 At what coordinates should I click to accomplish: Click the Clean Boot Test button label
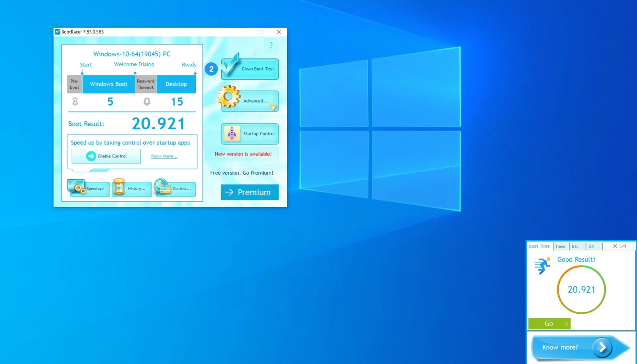tap(258, 69)
